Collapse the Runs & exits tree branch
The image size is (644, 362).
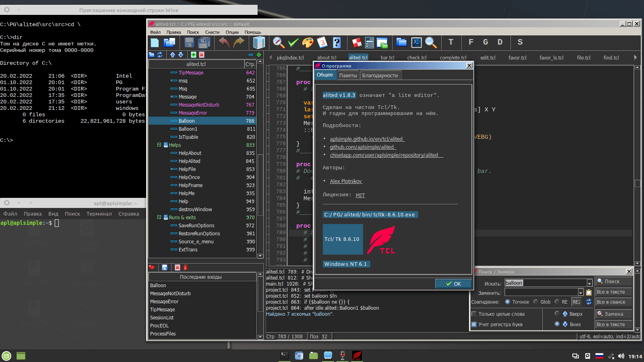pos(159,217)
